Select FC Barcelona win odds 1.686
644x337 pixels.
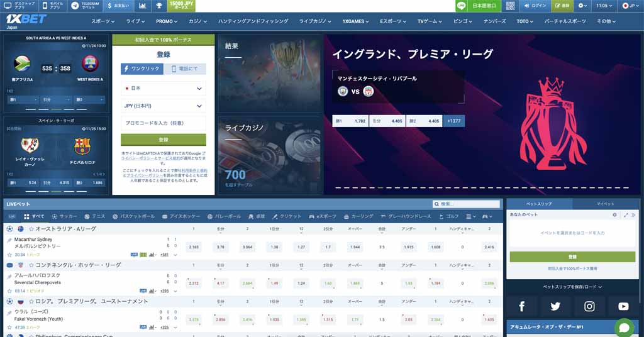tap(89, 183)
